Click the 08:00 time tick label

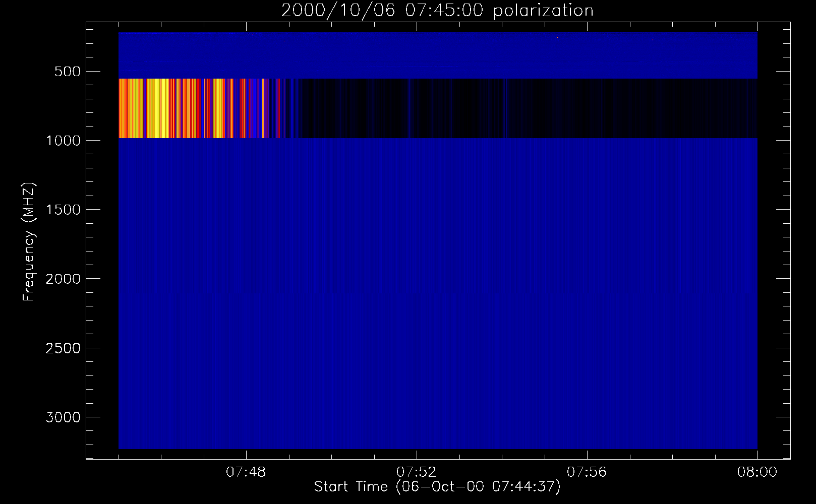point(757,472)
